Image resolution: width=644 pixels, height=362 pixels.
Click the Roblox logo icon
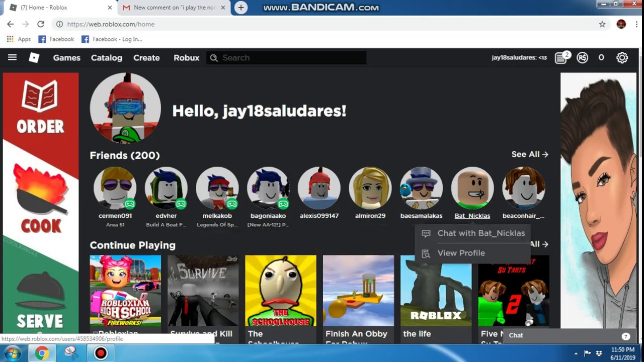pyautogui.click(x=34, y=58)
